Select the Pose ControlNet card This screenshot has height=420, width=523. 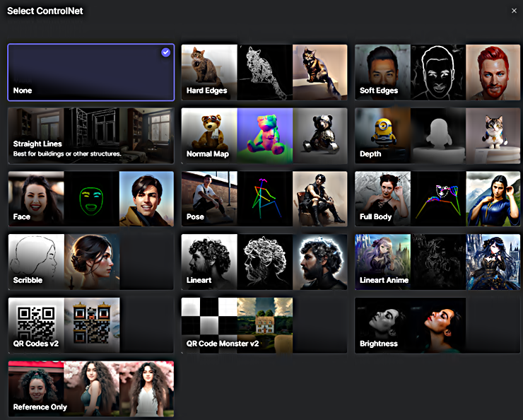click(264, 199)
